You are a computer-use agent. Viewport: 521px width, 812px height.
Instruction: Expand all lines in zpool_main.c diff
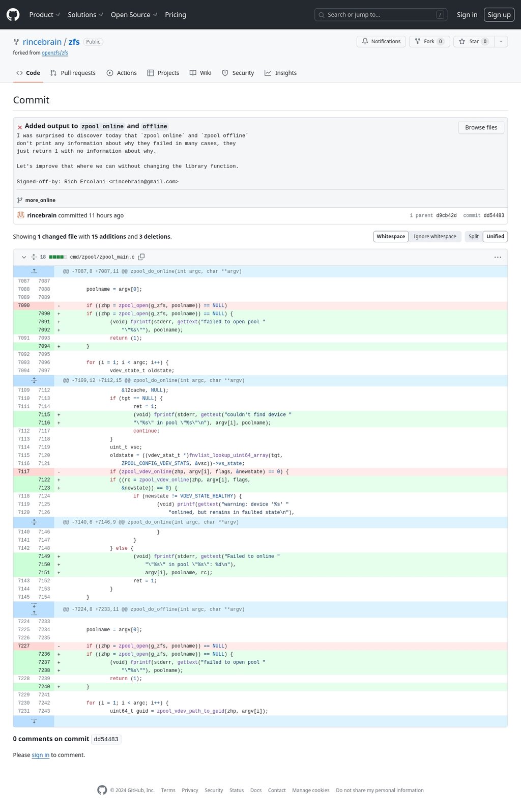coord(34,257)
